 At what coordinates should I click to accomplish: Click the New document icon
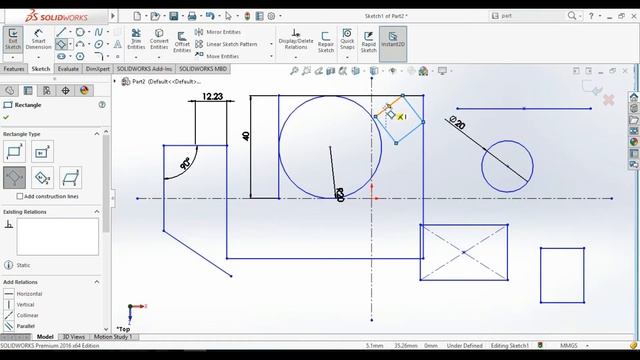(x=137, y=16)
